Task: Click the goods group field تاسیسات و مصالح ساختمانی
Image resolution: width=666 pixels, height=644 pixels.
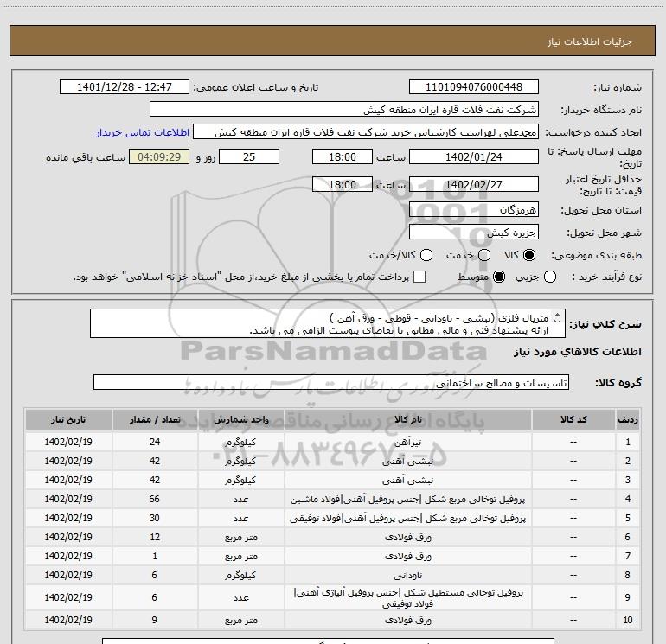Action: click(x=331, y=382)
